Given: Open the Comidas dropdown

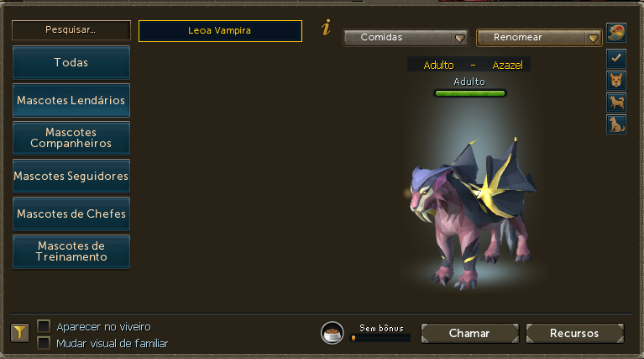Looking at the screenshot, I should 406,38.
